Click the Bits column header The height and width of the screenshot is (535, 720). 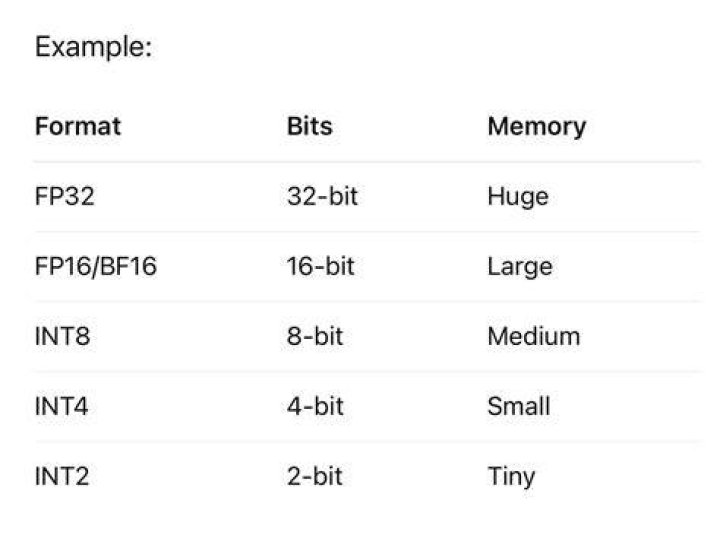click(x=309, y=126)
